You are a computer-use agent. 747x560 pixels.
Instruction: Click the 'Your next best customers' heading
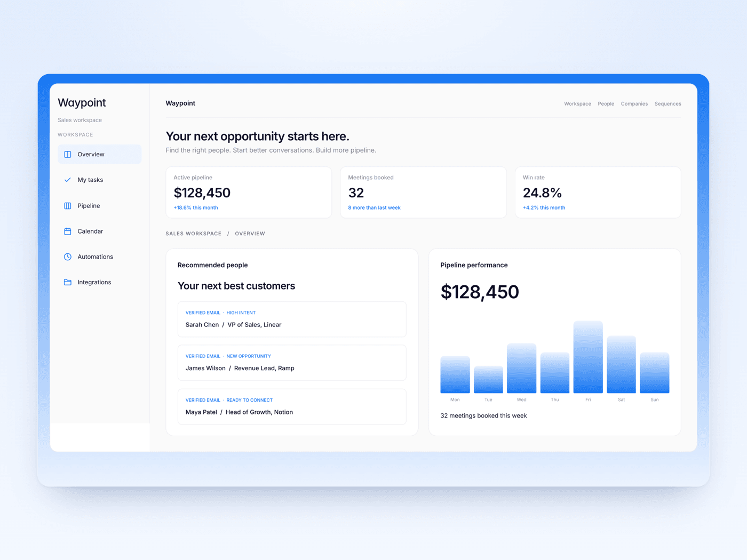pyautogui.click(x=236, y=286)
